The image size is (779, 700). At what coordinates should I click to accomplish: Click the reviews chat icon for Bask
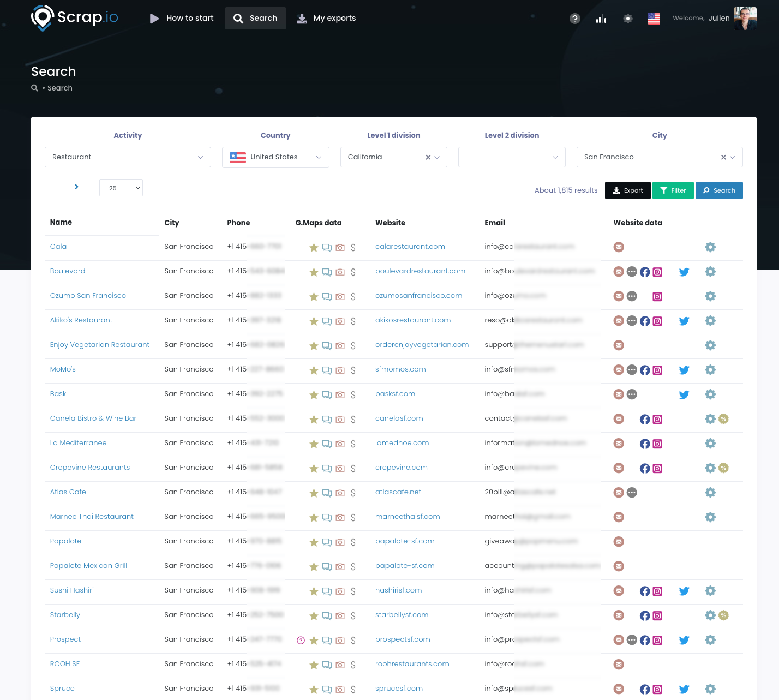click(327, 394)
